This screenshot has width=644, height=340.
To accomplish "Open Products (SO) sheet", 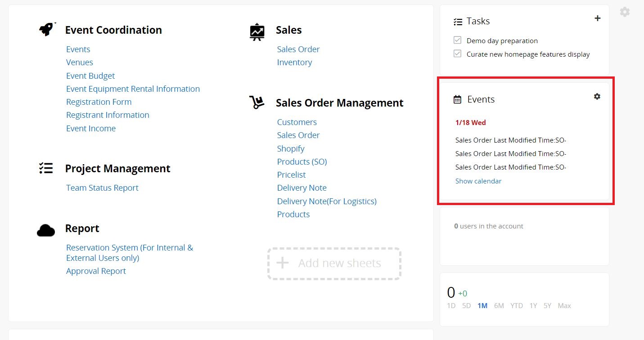I will 302,161.
